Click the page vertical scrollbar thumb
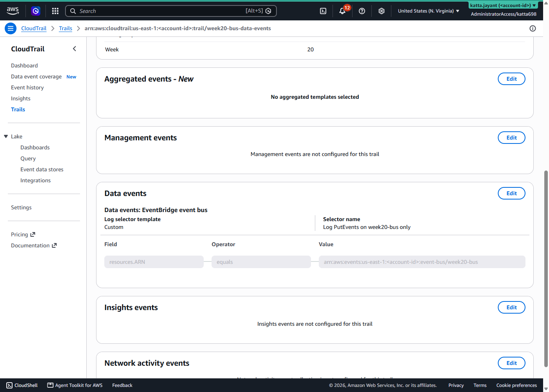Screen dimensions: 549x392 click(x=546, y=269)
